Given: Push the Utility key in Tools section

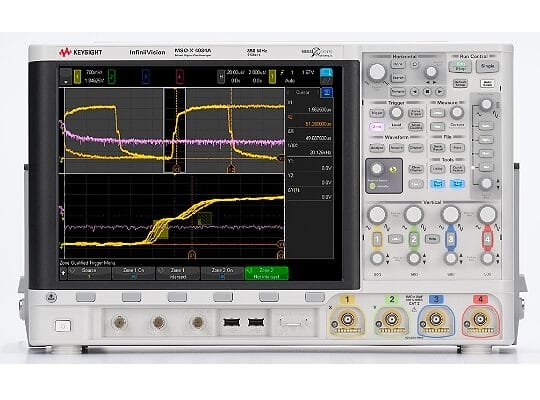Looking at the screenshot, I should point(437,169).
